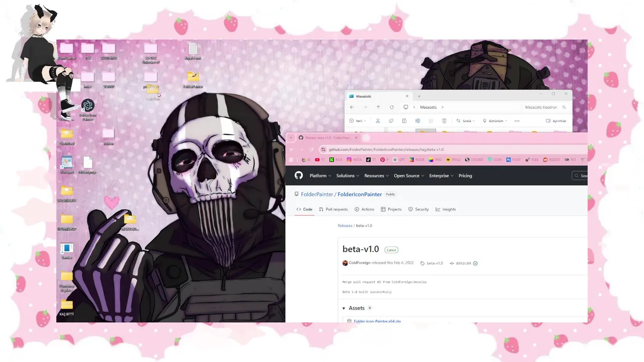This screenshot has height=362, width=644.
Task: Expand the Enterprise menu on GitHub
Action: (441, 175)
